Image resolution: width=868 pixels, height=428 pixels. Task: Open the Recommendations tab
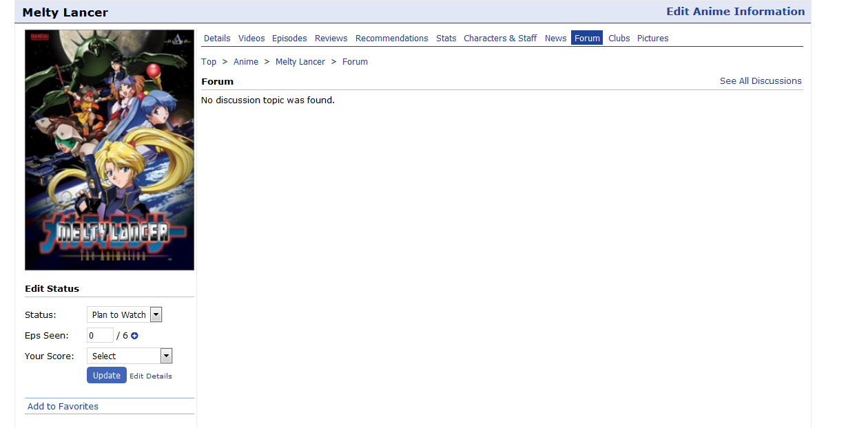coord(392,39)
